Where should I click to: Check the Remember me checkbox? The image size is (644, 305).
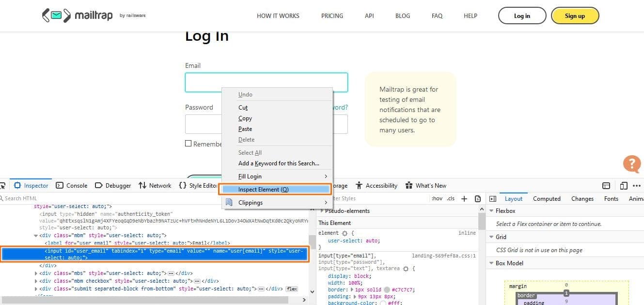pos(188,144)
